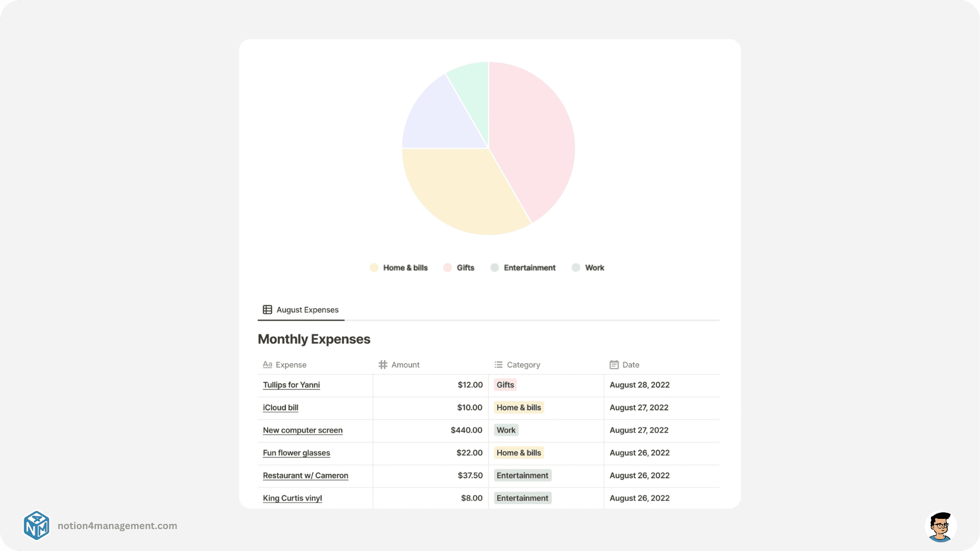
Task: Click the notion4management cube logo
Action: [36, 525]
